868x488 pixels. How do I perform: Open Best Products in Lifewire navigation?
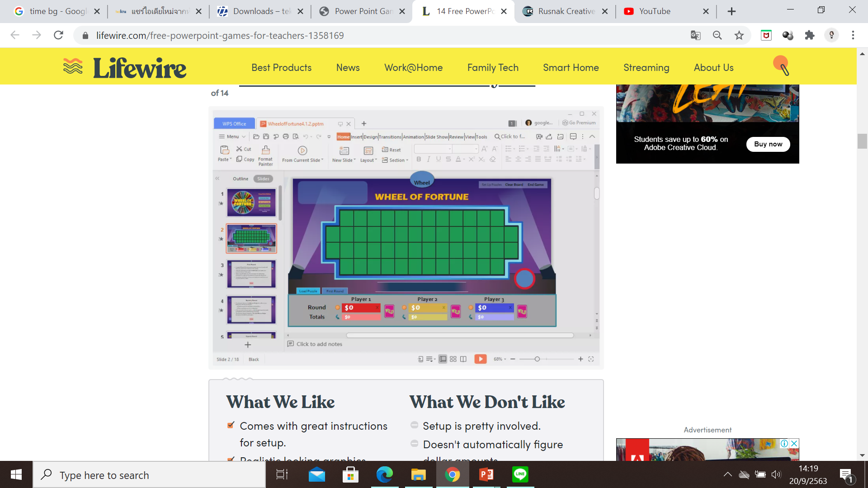[x=281, y=68]
